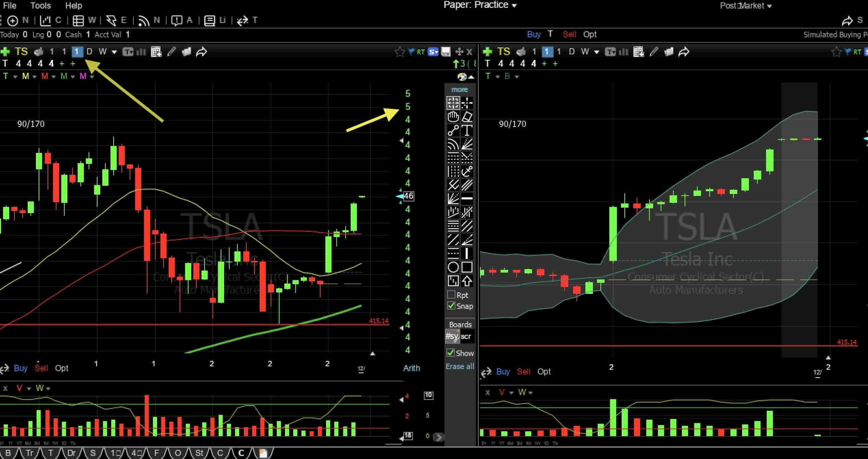Click Sell below the left chart
Image resolution: width=868 pixels, height=459 pixels.
pyautogui.click(x=41, y=368)
